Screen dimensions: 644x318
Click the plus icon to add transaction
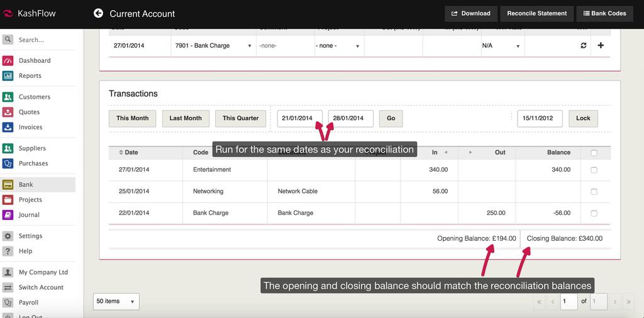click(600, 46)
